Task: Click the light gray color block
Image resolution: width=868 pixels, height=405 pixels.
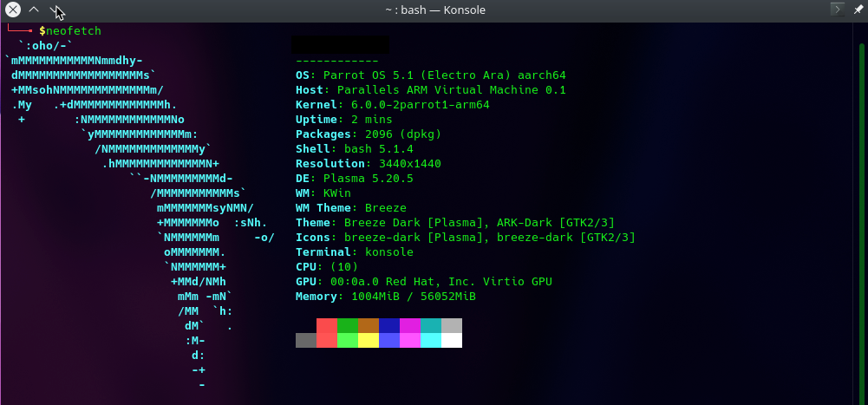Action: [452, 325]
